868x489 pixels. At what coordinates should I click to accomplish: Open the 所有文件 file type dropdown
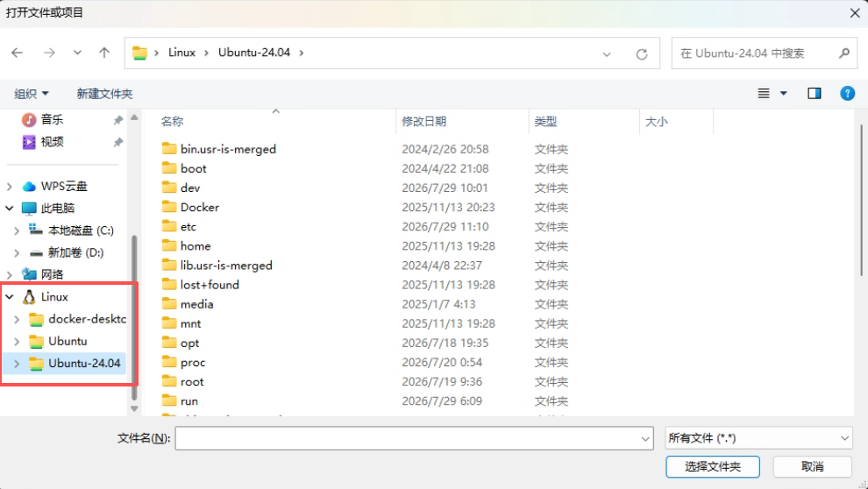click(x=758, y=438)
